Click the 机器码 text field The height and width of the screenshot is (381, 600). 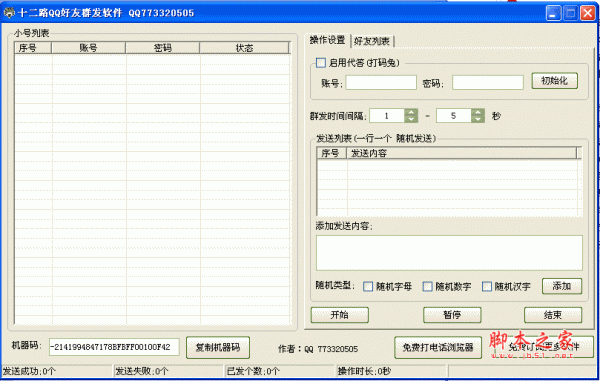click(x=114, y=347)
